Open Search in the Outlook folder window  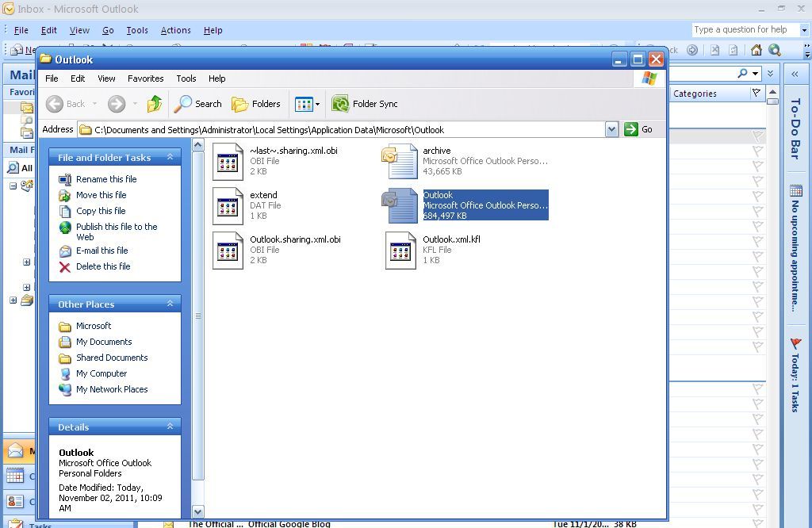click(x=197, y=104)
